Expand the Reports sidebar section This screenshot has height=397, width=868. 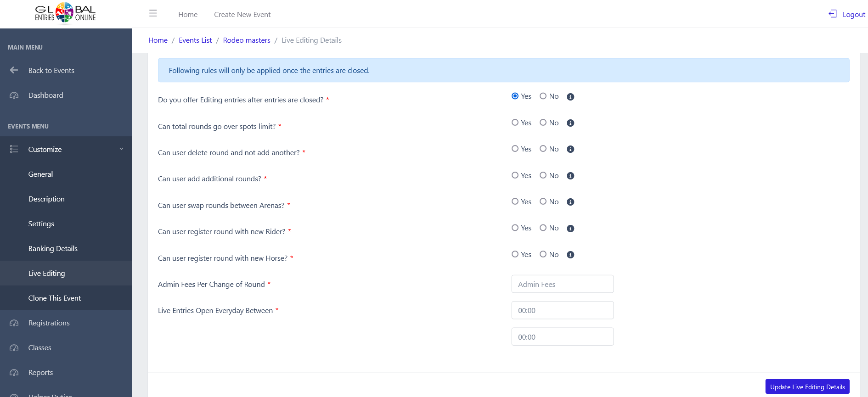(x=40, y=373)
